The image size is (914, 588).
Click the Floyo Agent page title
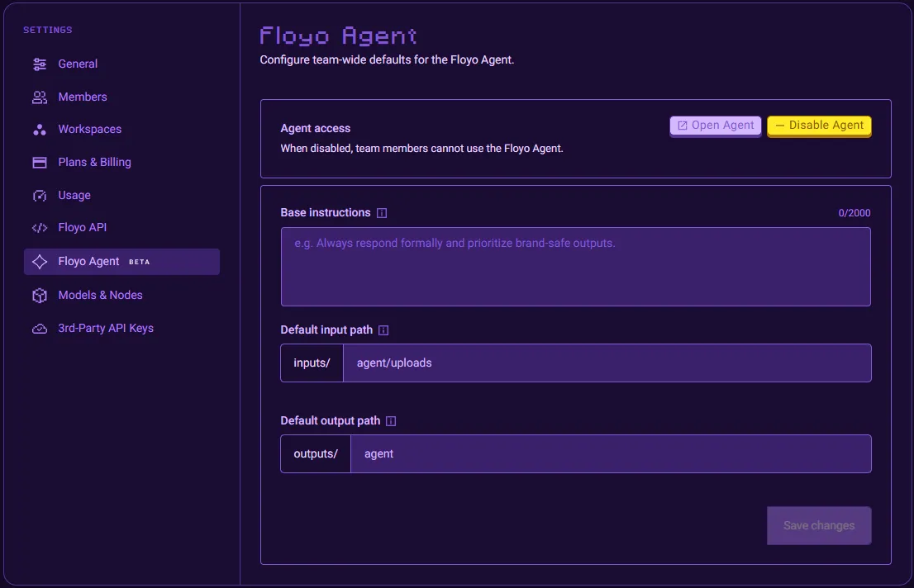tap(338, 36)
